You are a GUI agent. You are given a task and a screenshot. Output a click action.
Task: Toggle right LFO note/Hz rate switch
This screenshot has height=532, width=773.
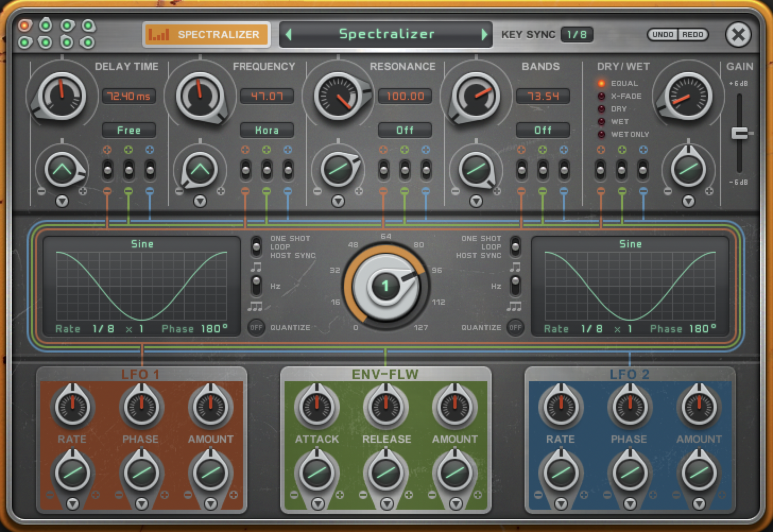(515, 286)
